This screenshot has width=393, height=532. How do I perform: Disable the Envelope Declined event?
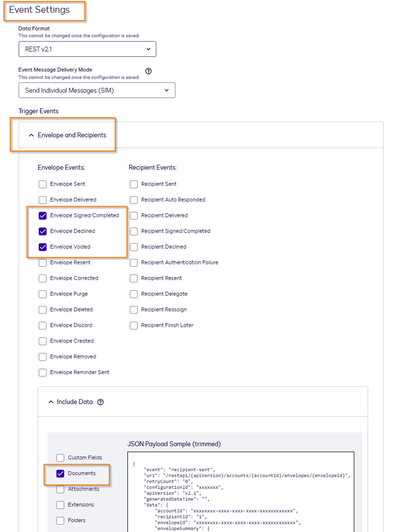(42, 231)
